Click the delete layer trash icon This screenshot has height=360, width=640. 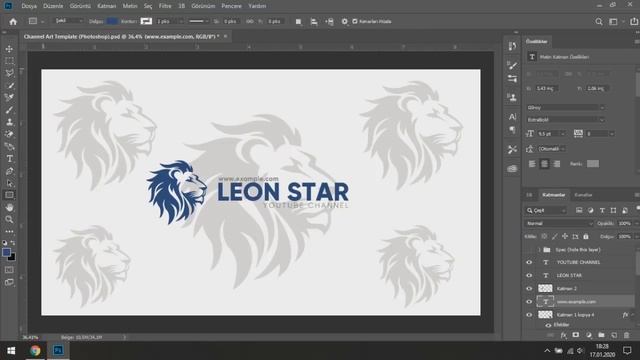[x=627, y=335]
